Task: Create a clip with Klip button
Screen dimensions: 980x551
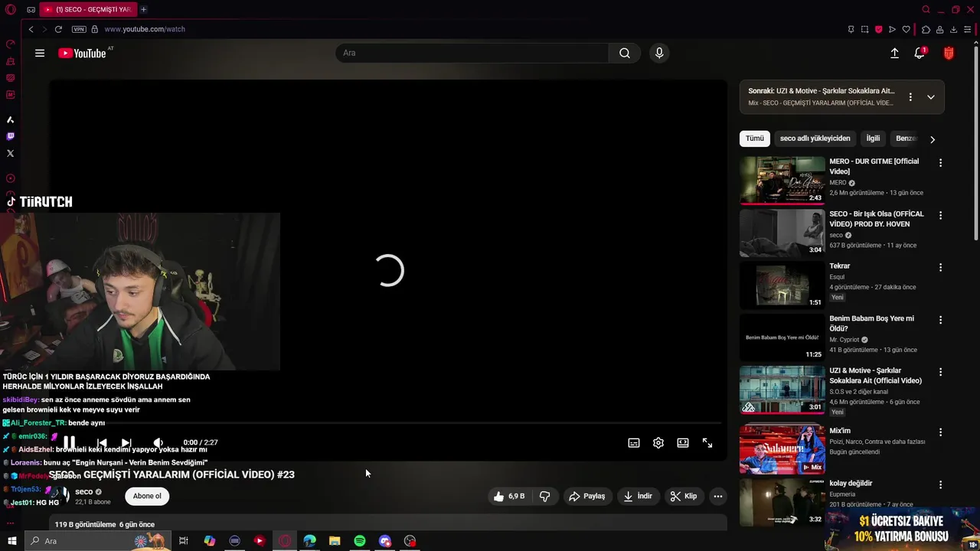Action: [x=684, y=496]
